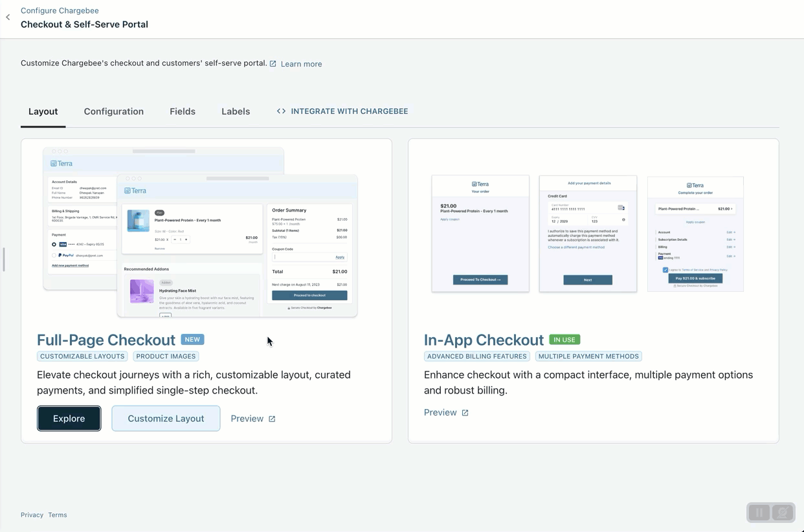Click the Full-Page Checkout heading
This screenshot has height=532, width=804.
106,340
